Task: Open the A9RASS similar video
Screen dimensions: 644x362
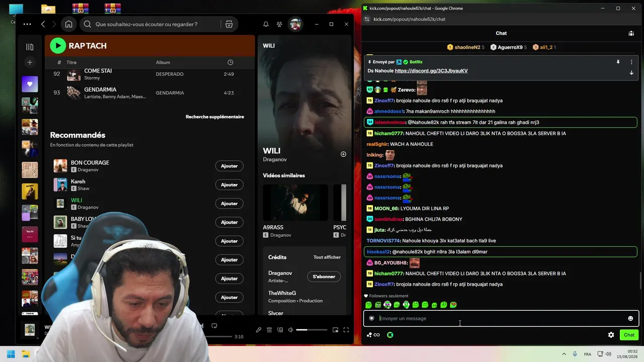Action: [x=295, y=203]
